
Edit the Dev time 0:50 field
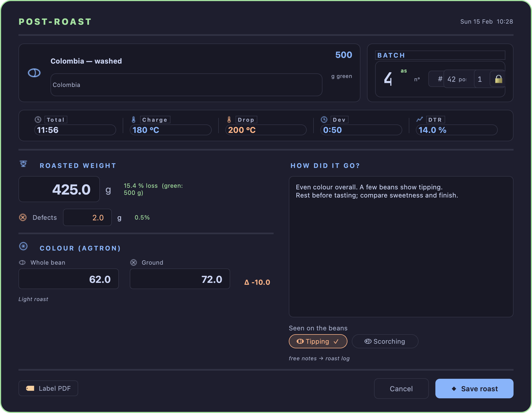click(x=361, y=130)
